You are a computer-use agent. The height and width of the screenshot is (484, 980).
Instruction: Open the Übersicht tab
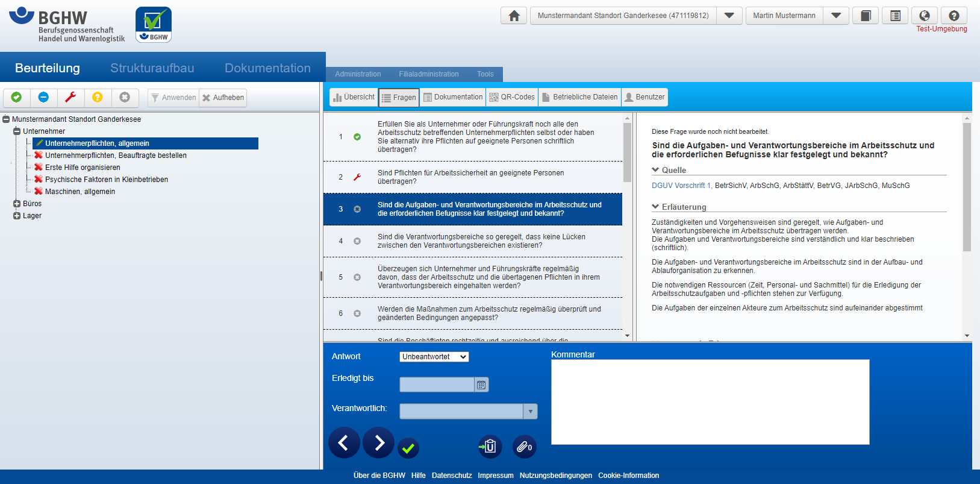point(354,97)
